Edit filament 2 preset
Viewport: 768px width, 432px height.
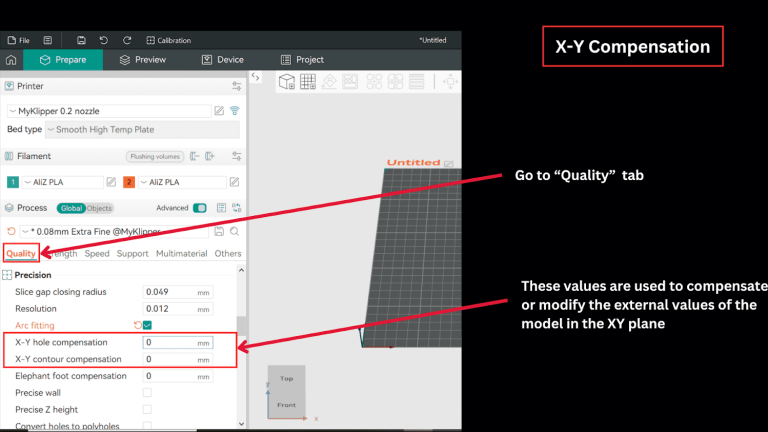coord(235,182)
